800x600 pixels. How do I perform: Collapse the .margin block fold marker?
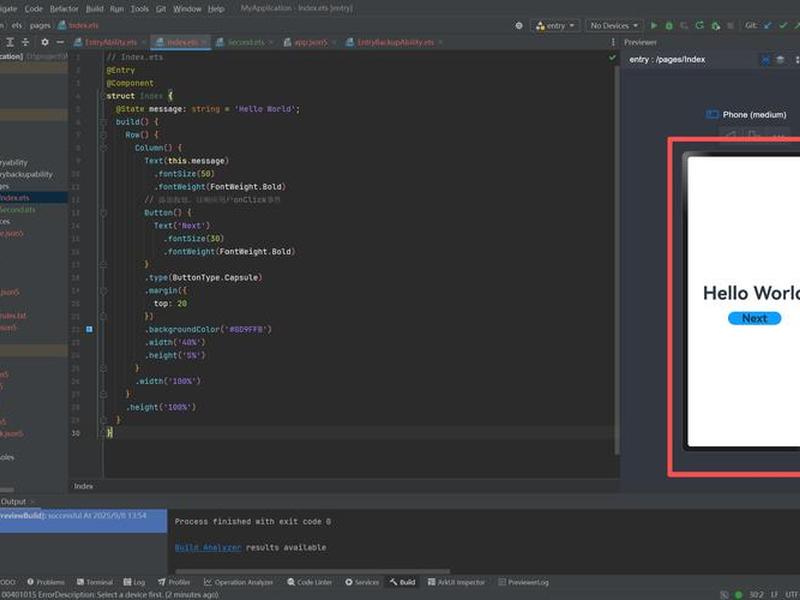point(103,291)
